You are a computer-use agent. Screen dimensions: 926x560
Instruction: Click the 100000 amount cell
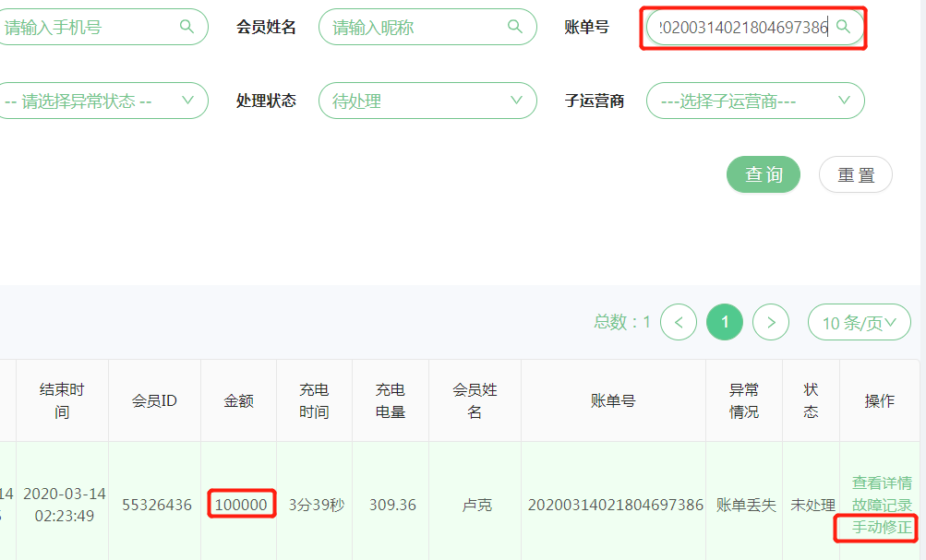[x=241, y=506]
